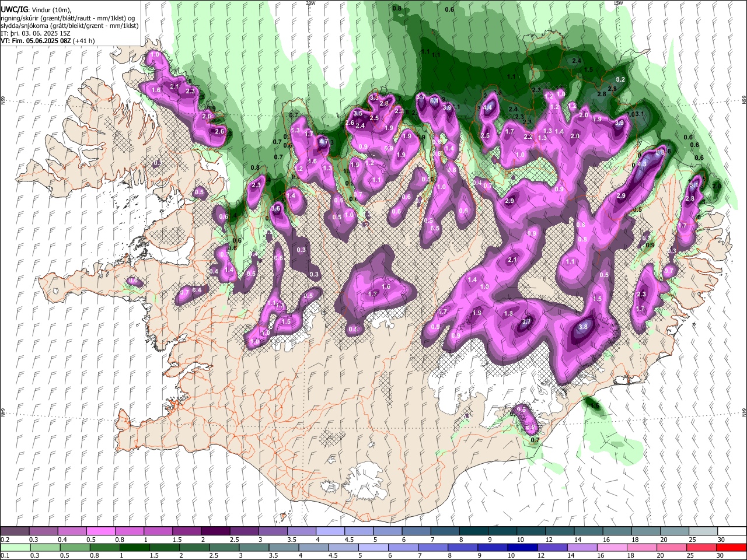This screenshot has height=560, width=747.
Task: Click the 20W longitude label
Action: [x=310, y=3]
